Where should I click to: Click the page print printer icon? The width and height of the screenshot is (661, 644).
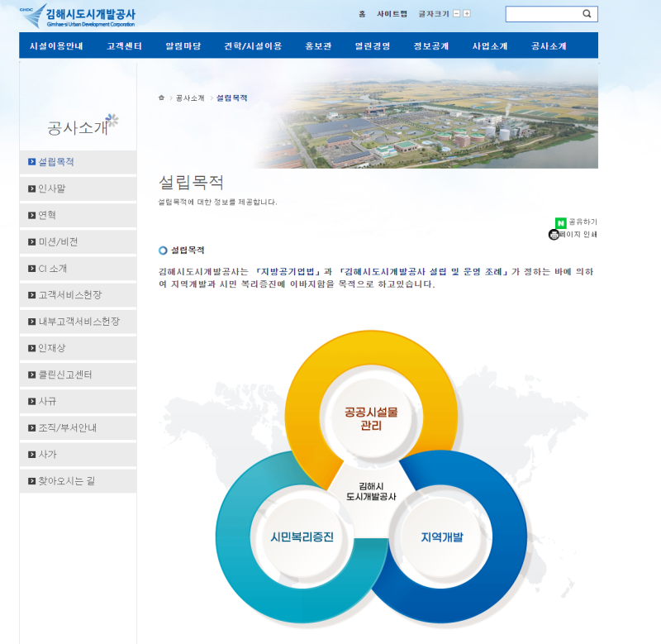click(554, 235)
